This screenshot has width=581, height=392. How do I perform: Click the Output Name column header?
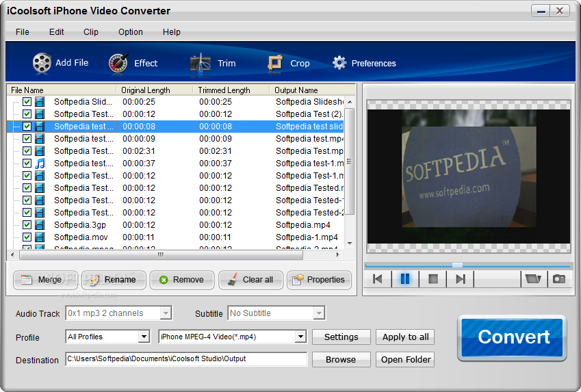coord(313,90)
